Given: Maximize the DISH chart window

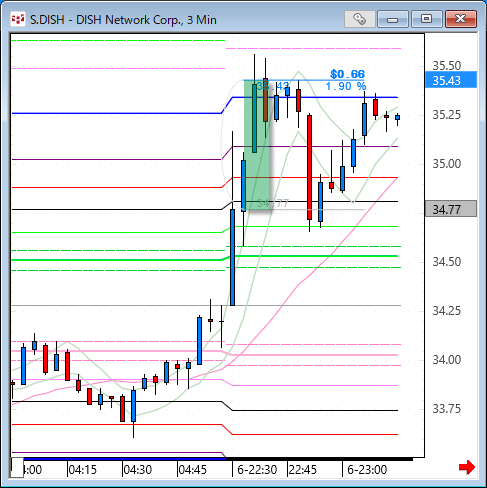Looking at the screenshot, I should click(x=426, y=19).
